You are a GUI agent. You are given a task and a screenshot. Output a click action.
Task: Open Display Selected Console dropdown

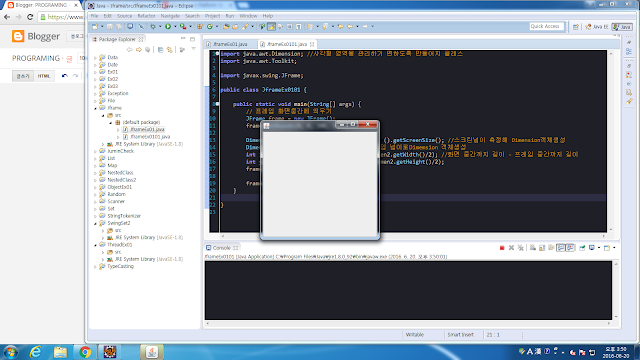[x=599, y=248]
